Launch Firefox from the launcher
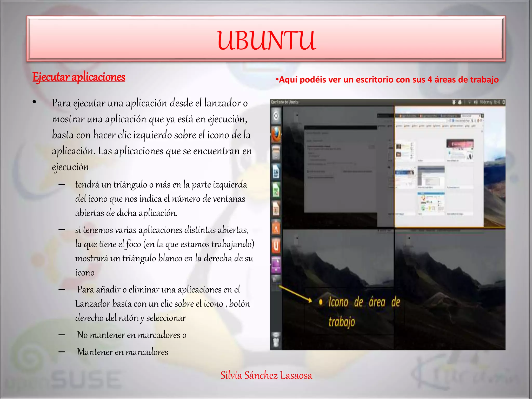The height and width of the screenshot is (399, 532). [x=276, y=134]
